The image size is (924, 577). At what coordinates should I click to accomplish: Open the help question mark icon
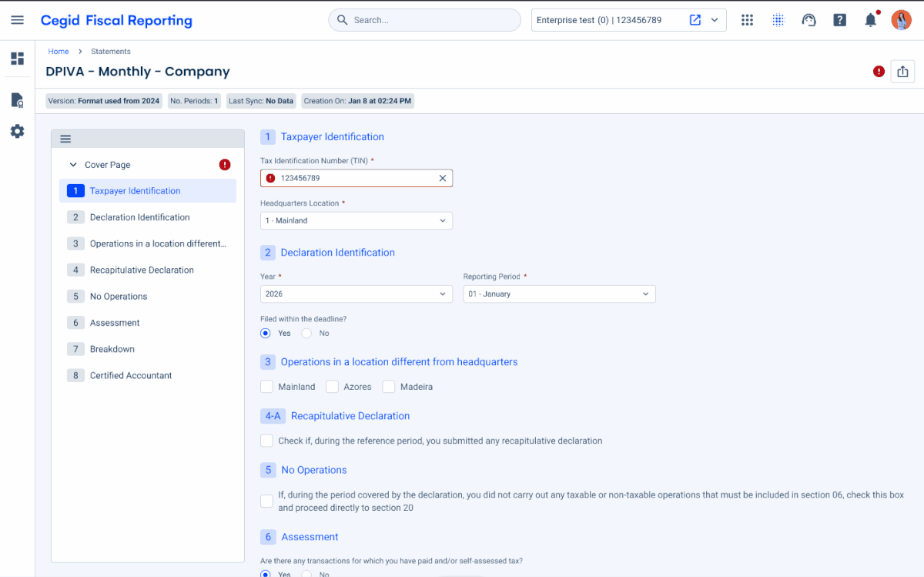840,20
